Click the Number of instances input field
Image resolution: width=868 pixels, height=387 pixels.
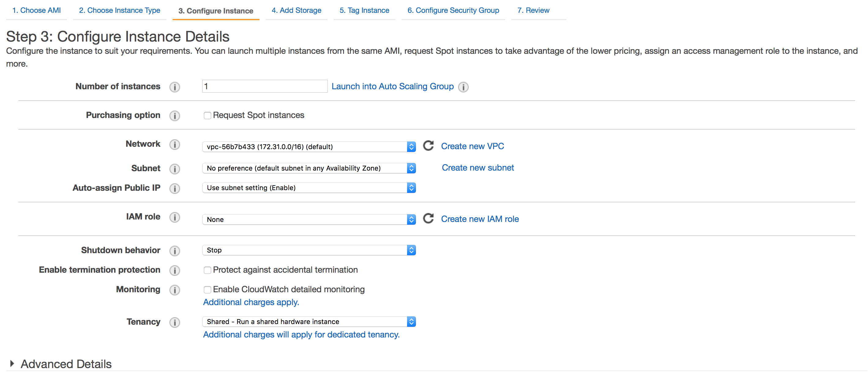[x=264, y=87]
